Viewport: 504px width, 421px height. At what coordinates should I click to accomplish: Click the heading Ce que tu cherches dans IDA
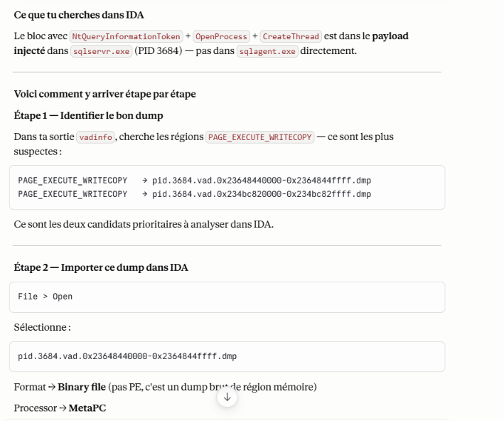tap(79, 15)
